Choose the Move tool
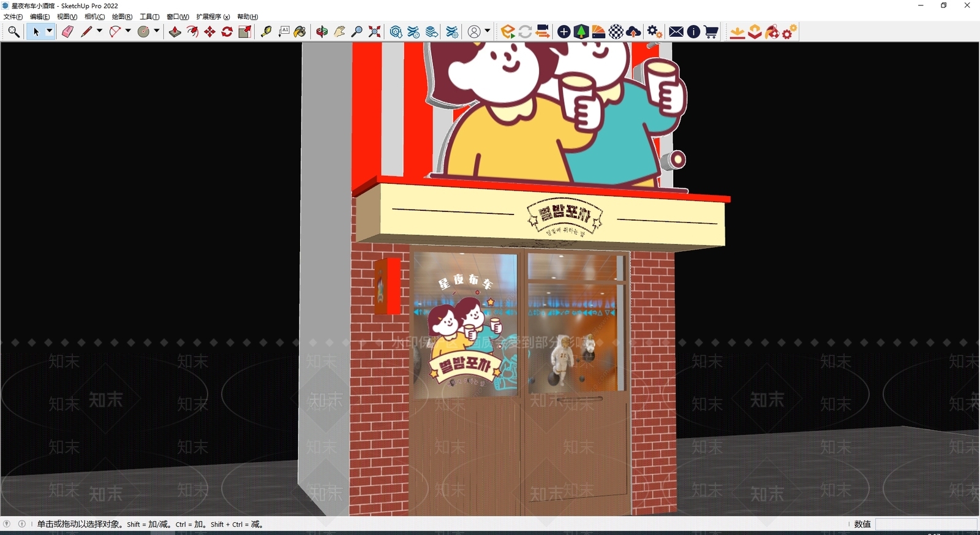The width and height of the screenshot is (980, 535). pyautogui.click(x=209, y=32)
